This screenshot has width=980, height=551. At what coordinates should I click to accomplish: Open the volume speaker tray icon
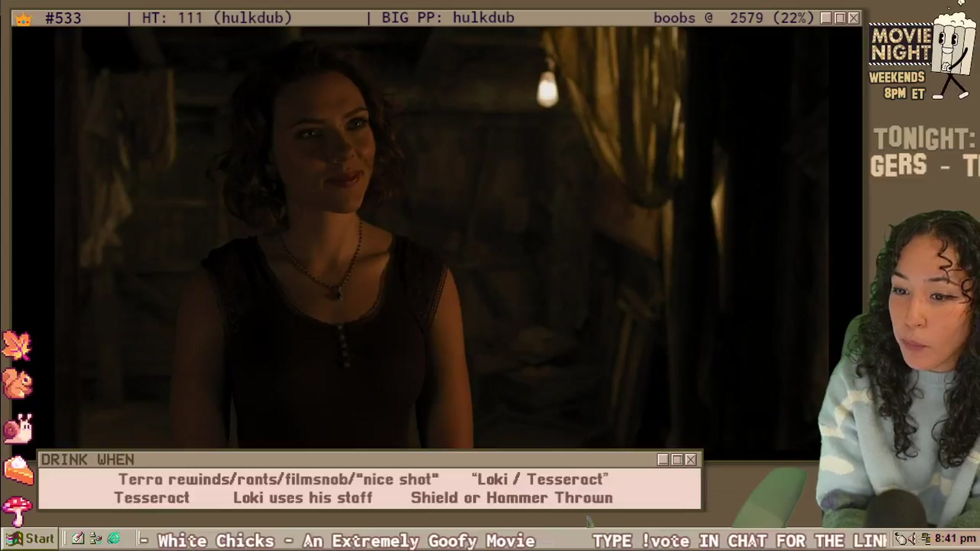913,539
